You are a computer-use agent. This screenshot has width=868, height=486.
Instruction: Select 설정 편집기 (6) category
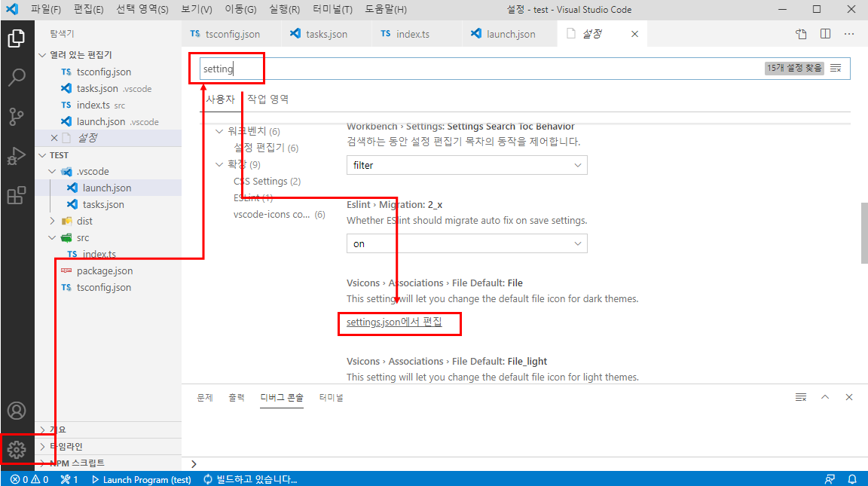[266, 148]
